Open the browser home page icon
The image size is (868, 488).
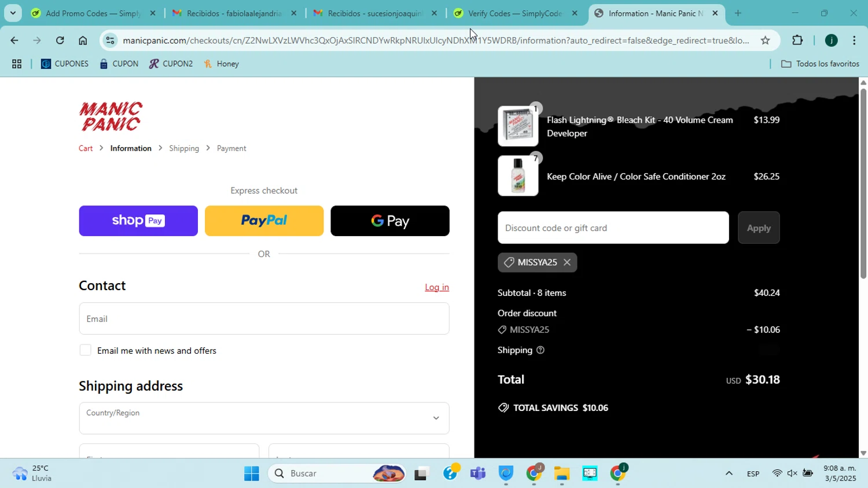pos(83,41)
